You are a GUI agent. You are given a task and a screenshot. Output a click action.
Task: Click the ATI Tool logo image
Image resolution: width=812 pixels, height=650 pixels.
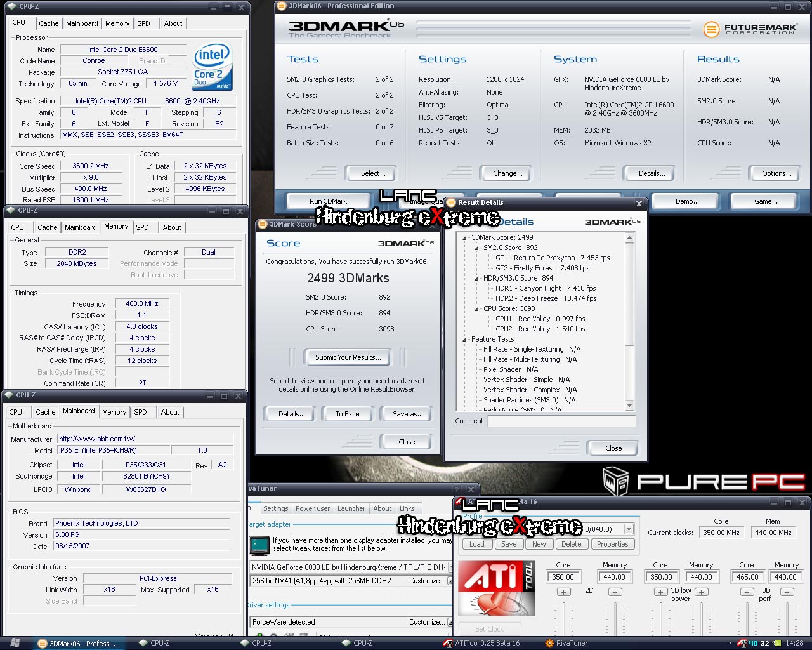tap(497, 588)
